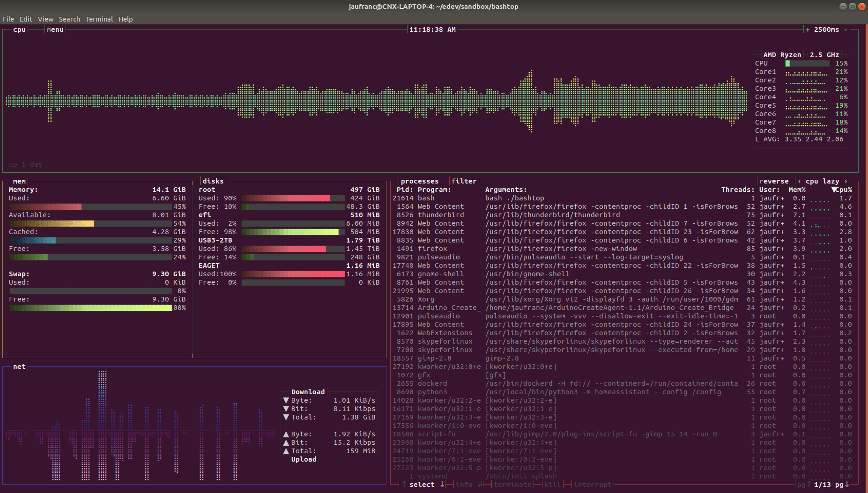Select the thunderbird process row
The height and width of the screenshot is (493, 868).
440,214
